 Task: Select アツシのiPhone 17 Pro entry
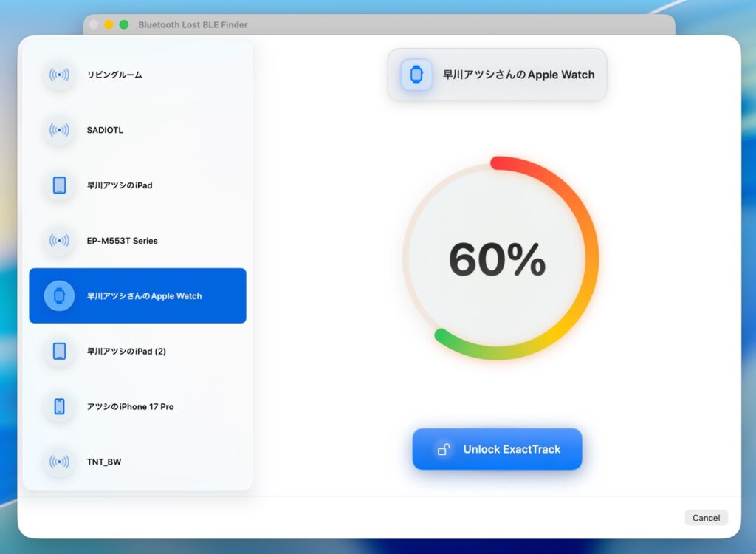point(130,407)
